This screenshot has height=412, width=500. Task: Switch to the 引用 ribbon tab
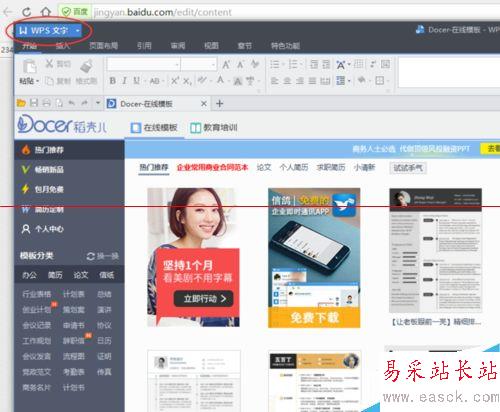(144, 46)
